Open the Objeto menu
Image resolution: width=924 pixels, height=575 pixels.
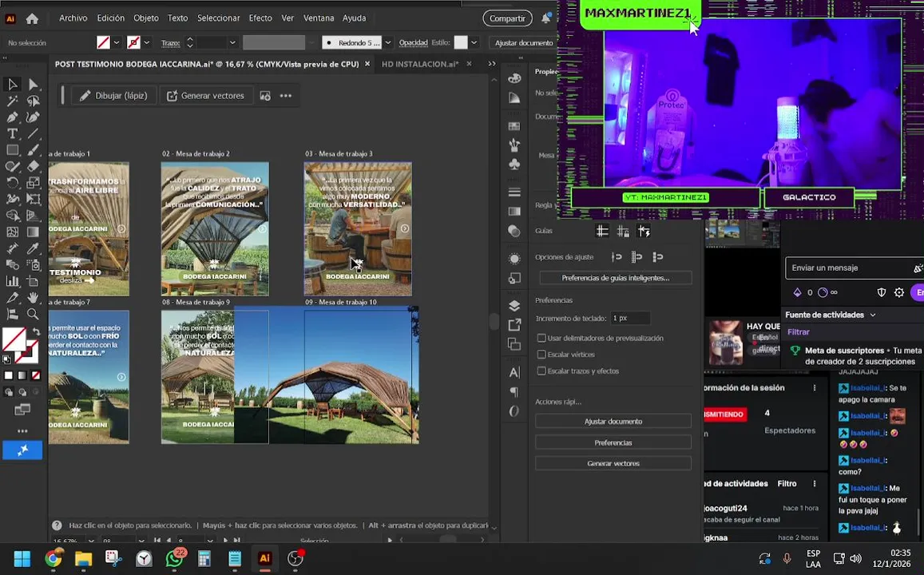[x=146, y=18]
